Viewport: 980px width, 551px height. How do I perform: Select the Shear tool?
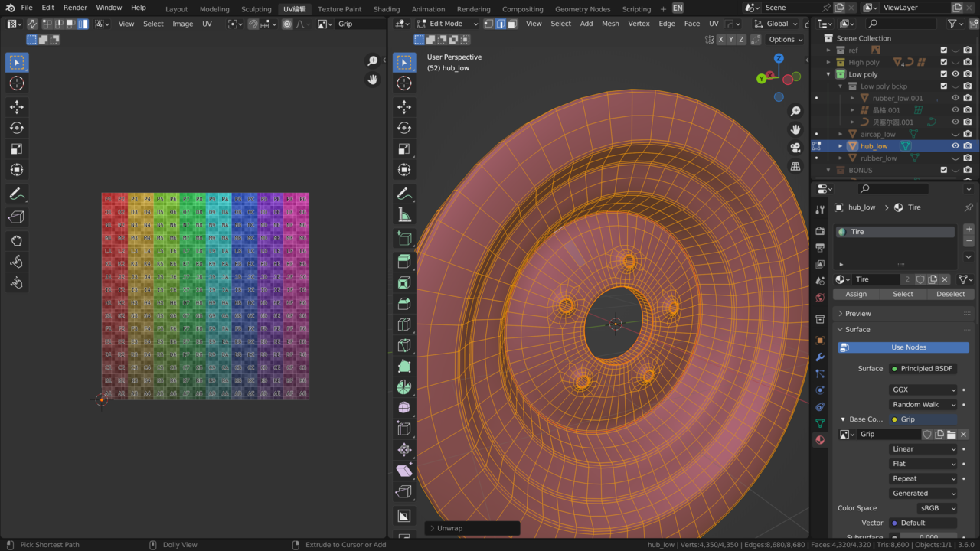[405, 471]
